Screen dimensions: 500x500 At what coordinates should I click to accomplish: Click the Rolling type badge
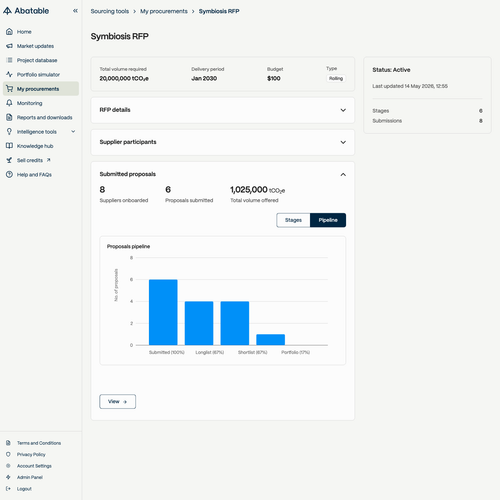click(x=336, y=78)
